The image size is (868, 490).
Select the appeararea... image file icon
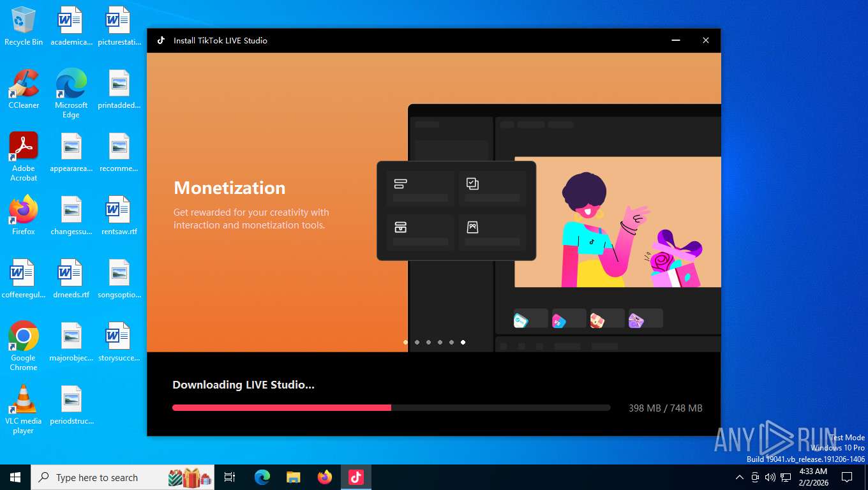click(x=71, y=152)
